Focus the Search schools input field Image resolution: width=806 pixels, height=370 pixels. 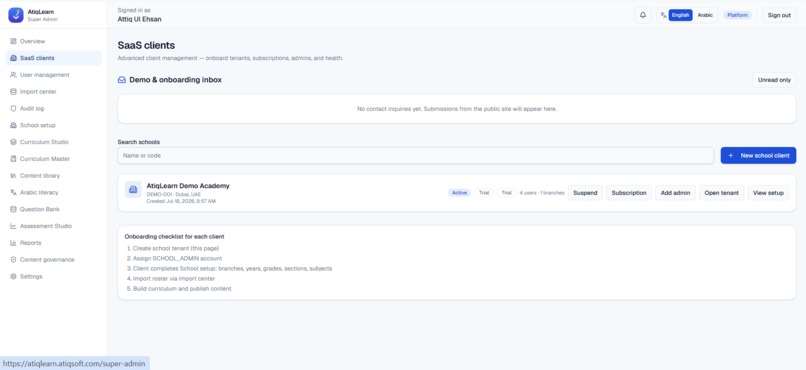click(x=415, y=156)
